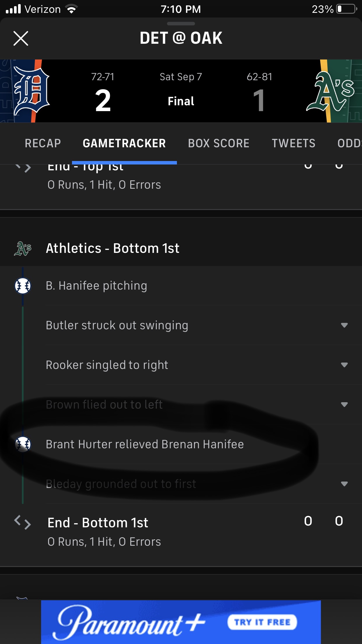Tap baseball icon next to B. Hanifee pitching
This screenshot has width=362, height=644.
point(23,286)
